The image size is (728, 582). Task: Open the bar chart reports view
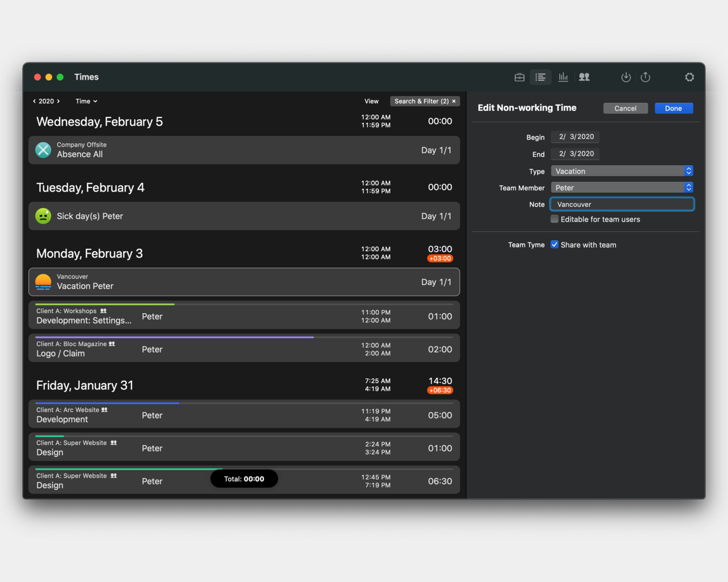(x=563, y=77)
